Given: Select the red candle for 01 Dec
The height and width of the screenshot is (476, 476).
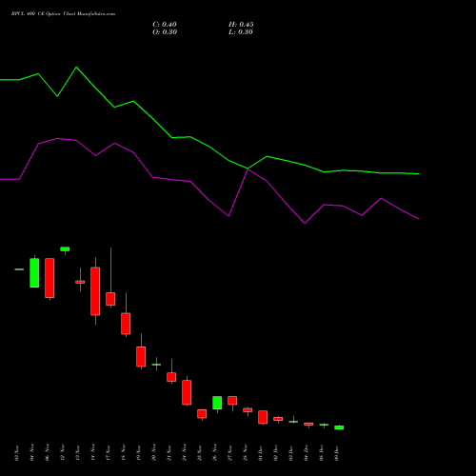Looking at the screenshot, I should (x=263, y=417).
